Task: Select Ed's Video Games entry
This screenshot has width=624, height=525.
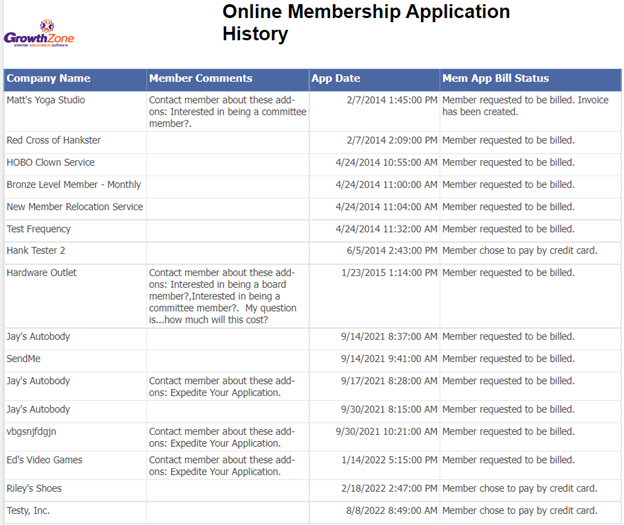Action: pos(44,460)
